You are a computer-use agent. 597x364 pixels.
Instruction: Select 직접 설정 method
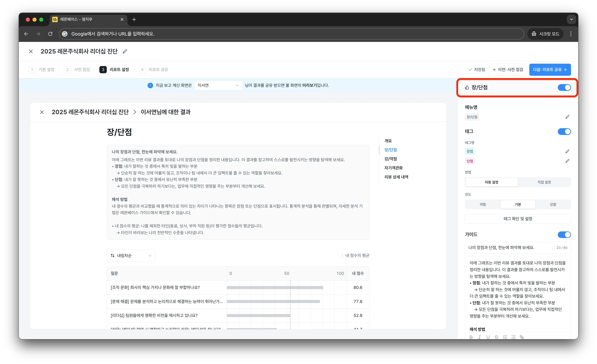coord(544,182)
